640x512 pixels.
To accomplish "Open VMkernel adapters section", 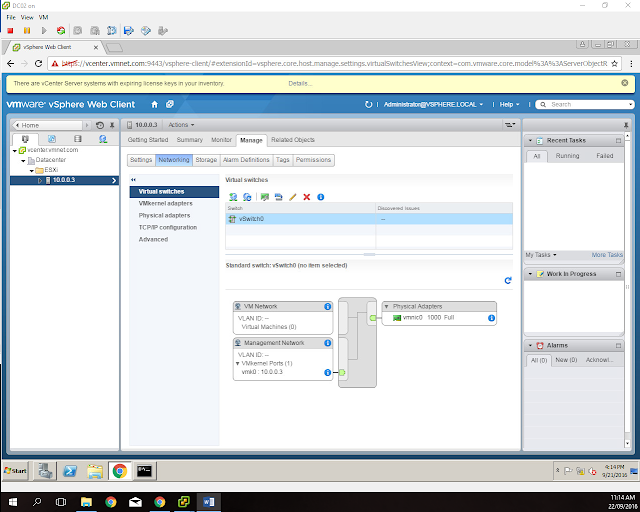I will 165,203.
